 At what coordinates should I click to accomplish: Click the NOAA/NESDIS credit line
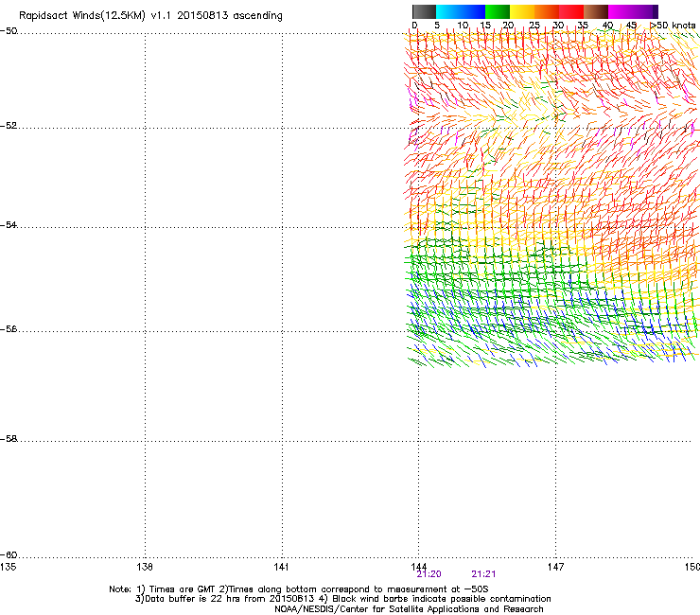pyautogui.click(x=409, y=609)
